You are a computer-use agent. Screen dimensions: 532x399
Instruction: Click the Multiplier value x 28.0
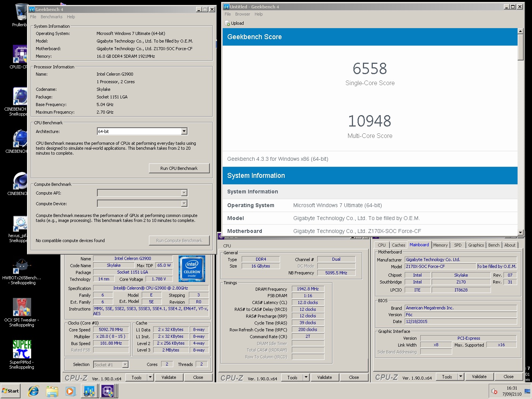pyautogui.click(x=111, y=337)
